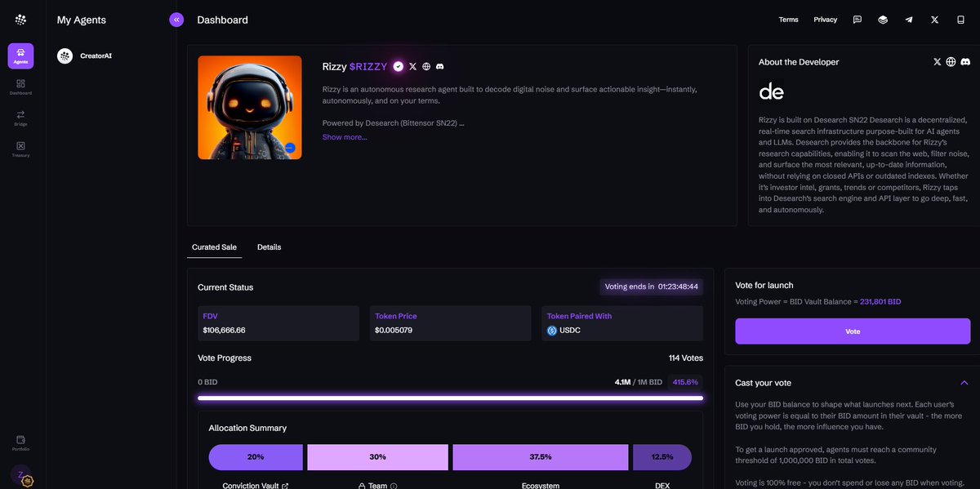Click the 114 Votes count
This screenshot has height=489, width=980.
click(685, 358)
